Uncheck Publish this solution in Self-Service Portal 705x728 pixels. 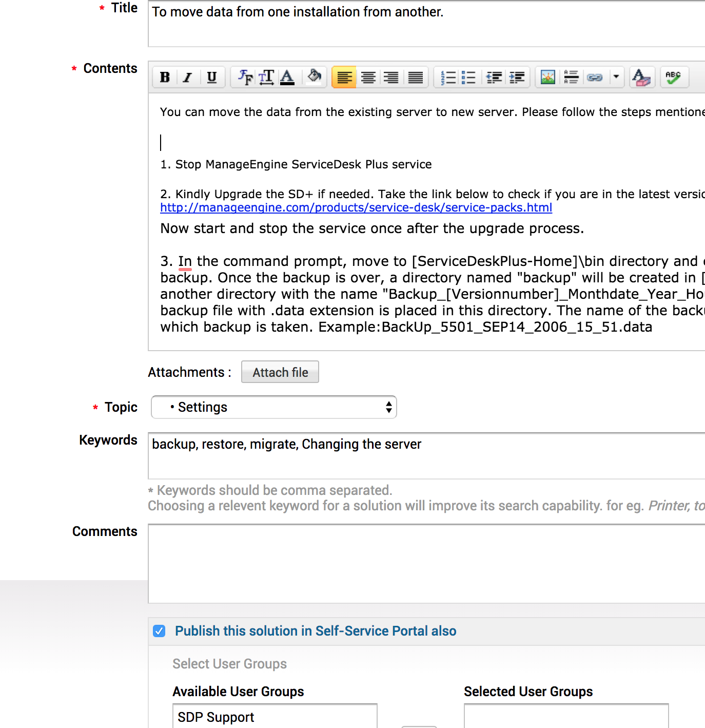click(x=160, y=631)
